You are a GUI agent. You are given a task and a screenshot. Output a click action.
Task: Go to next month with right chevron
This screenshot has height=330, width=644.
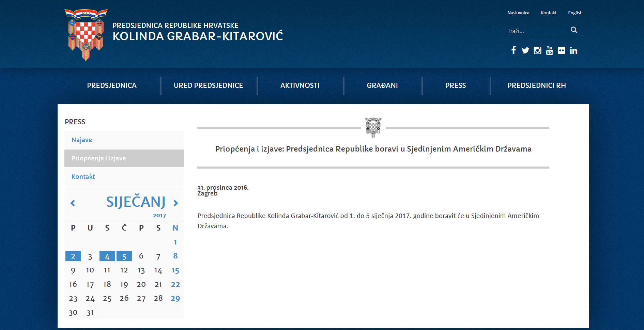point(176,203)
